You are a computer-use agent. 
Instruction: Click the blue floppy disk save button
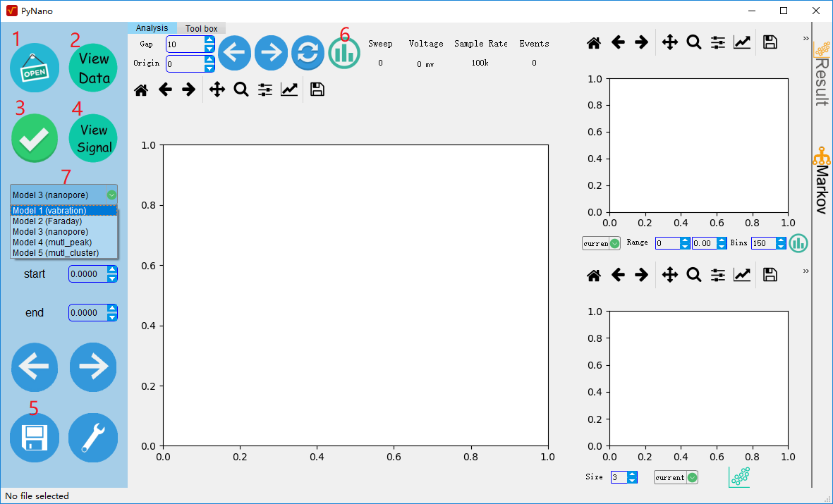(x=35, y=438)
